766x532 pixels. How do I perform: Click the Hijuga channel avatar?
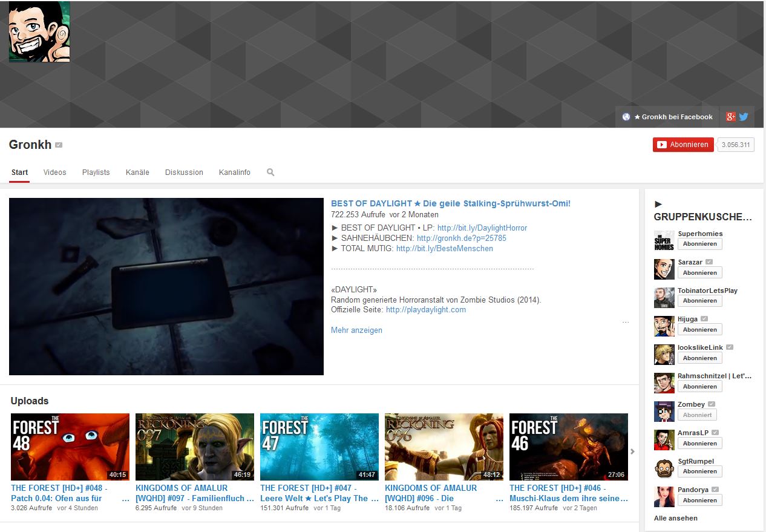pos(664,326)
